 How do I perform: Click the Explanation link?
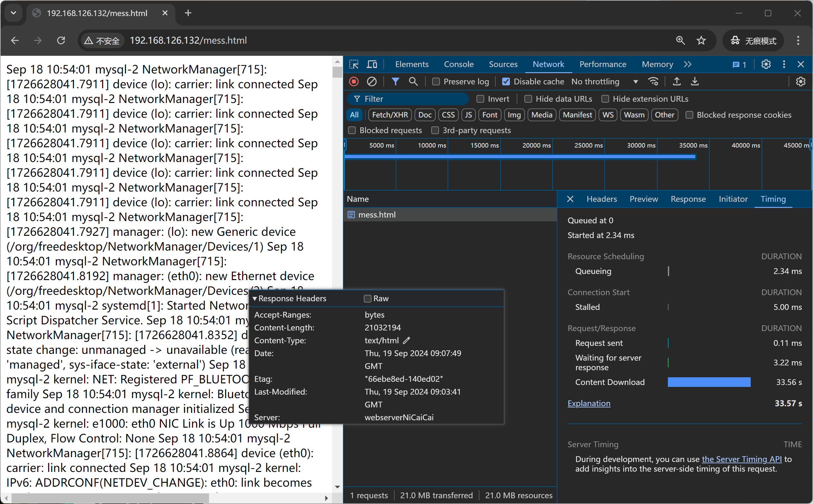click(589, 403)
